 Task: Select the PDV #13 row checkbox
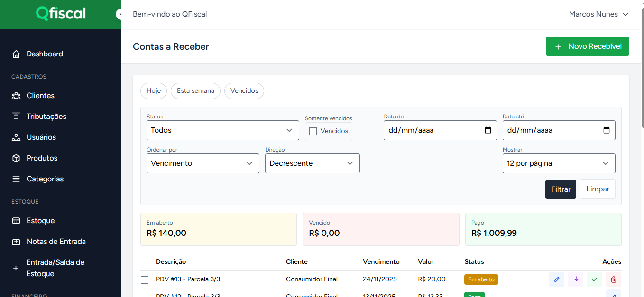coord(145,280)
